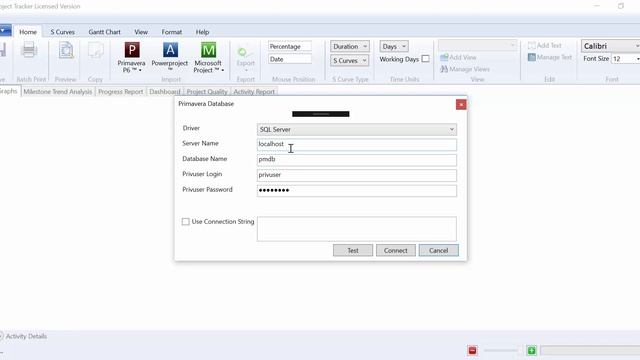Image resolution: width=640 pixels, height=360 pixels.
Task: Click the Percentage mouse position field
Action: [290, 47]
